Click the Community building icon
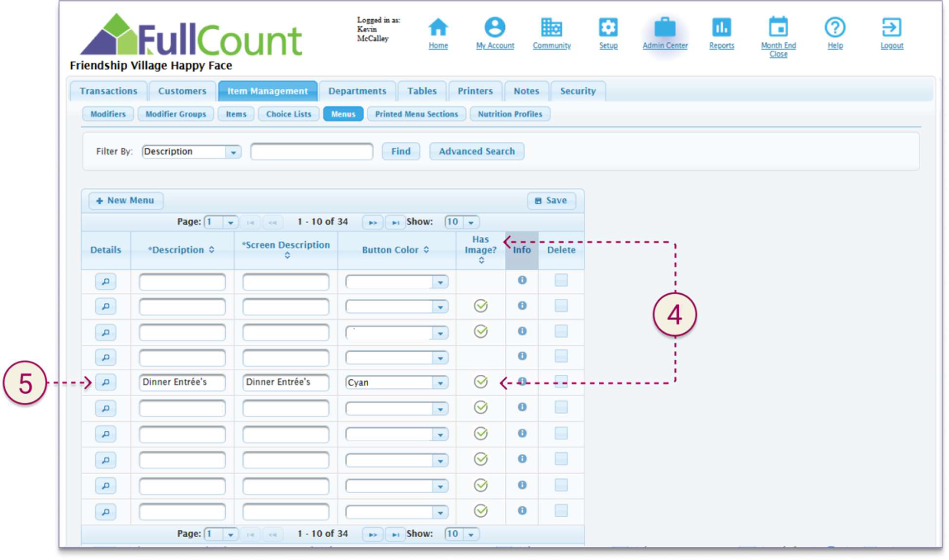Image resolution: width=949 pixels, height=560 pixels. 551,28
